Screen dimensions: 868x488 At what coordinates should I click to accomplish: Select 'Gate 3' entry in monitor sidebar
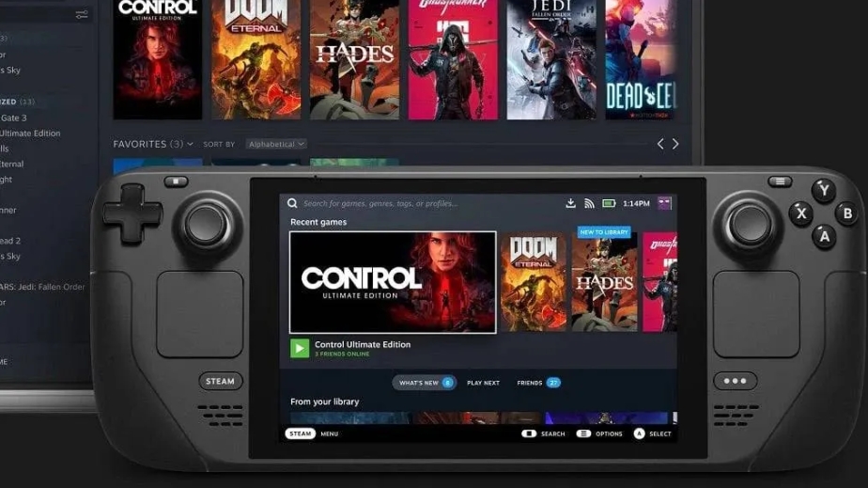pyautogui.click(x=14, y=118)
